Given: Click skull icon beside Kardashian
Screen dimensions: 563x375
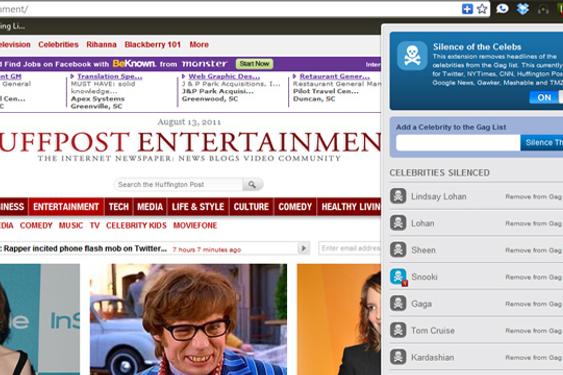Looking at the screenshot, I should click(x=398, y=357).
